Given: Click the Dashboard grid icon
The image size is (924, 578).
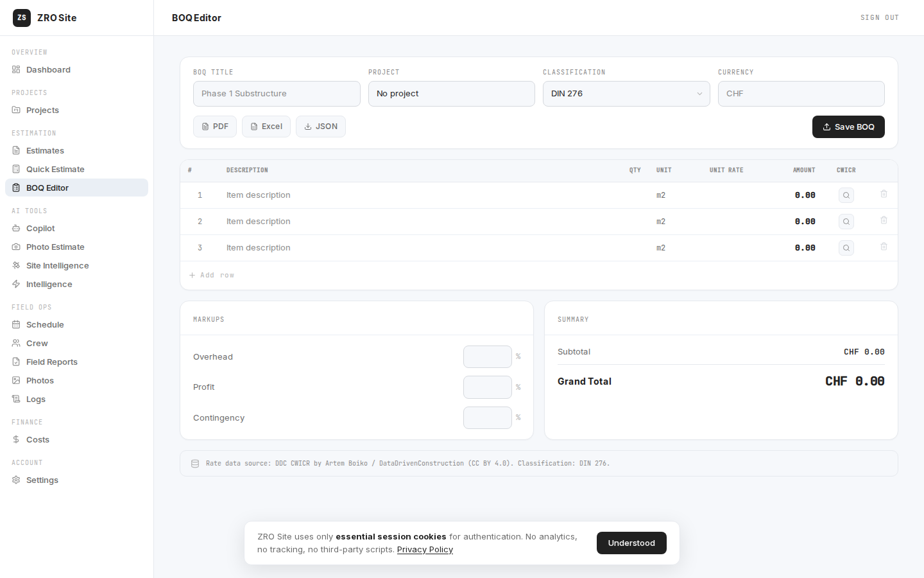Looking at the screenshot, I should coord(16,69).
